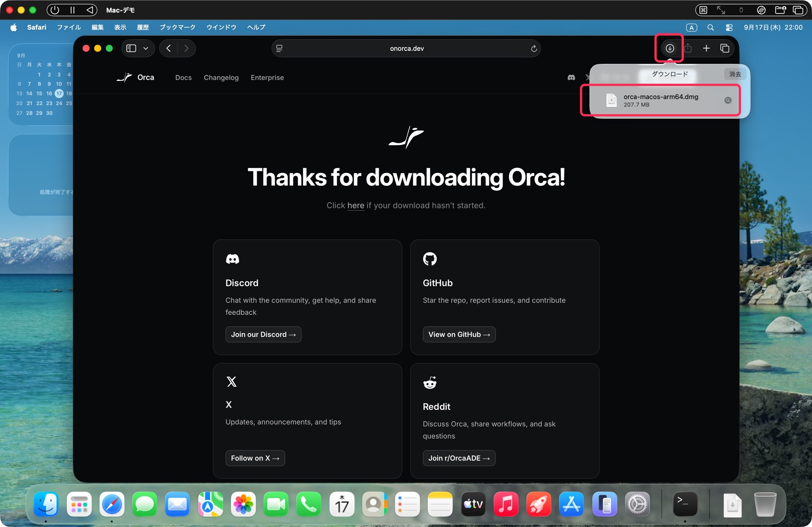This screenshot has height=527, width=812.
Task: Open App Store from the Dock
Action: (x=572, y=504)
